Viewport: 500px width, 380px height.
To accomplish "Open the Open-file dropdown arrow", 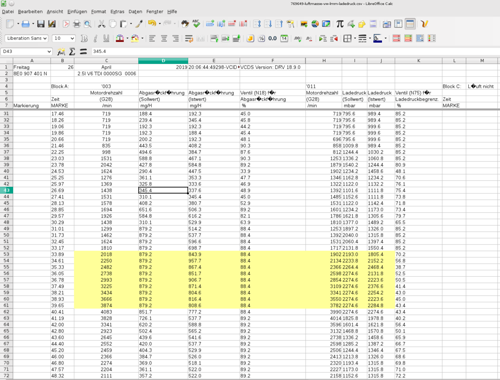I will (33, 24).
